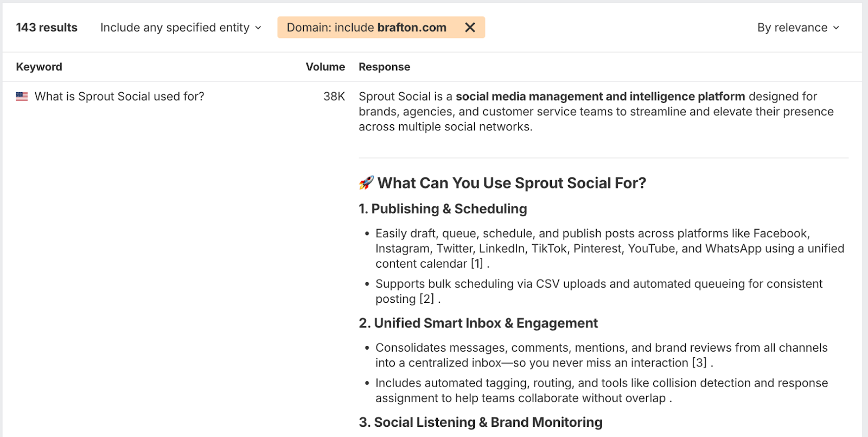
Task: Click bold text 'social media management and intelligence platform'
Action: click(601, 97)
